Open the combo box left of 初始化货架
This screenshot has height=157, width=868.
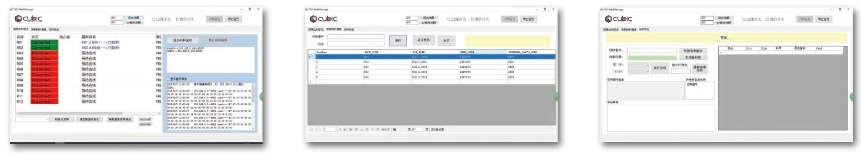pyautogui.click(x=32, y=120)
